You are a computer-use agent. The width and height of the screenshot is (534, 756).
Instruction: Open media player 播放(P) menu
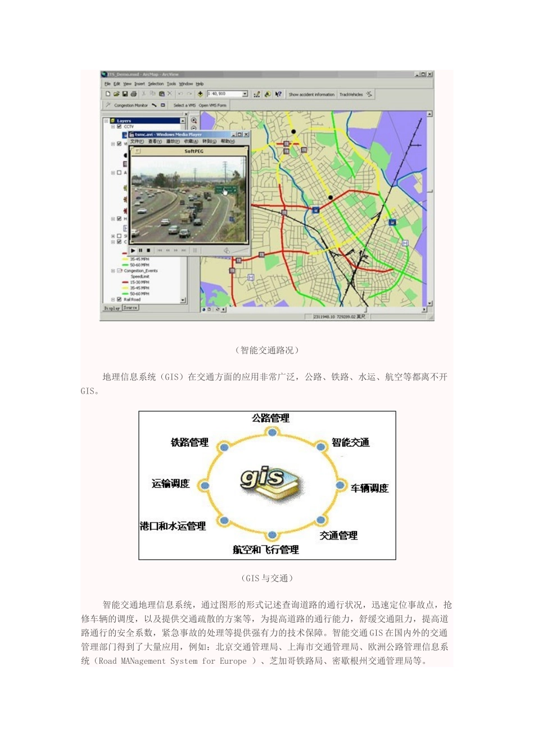pos(173,141)
